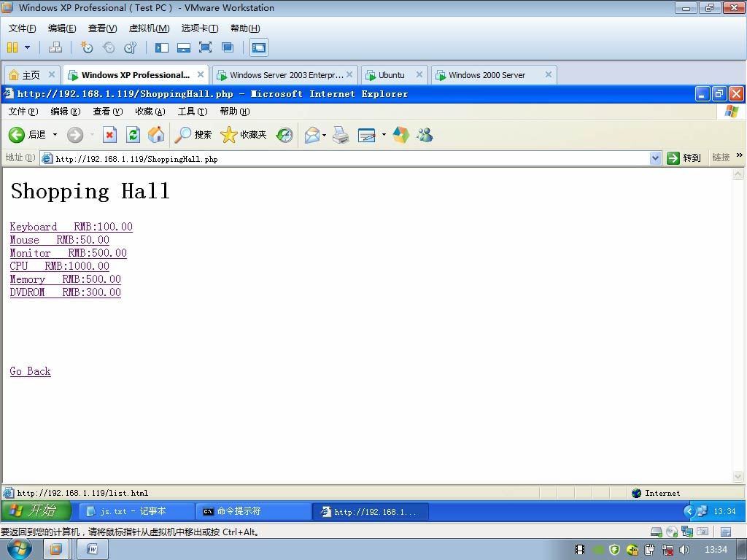Open the IE 收藏夹 favorites panel
Viewport: 747px width, 560px height.
(244, 135)
